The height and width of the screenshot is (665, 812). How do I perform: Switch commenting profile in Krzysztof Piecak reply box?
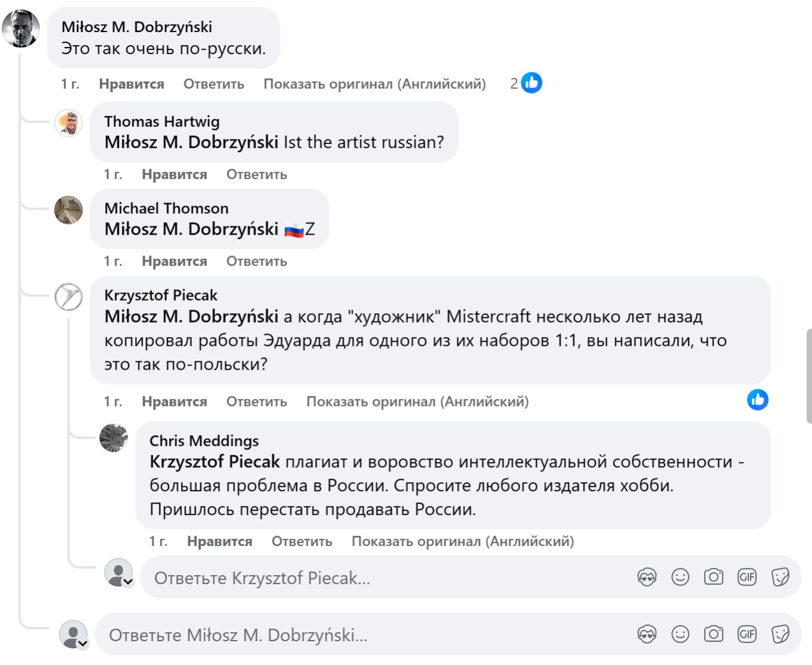click(127, 582)
